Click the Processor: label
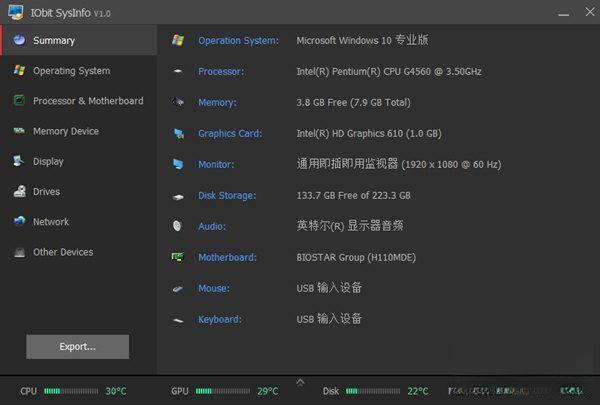The height and width of the screenshot is (405, 600). click(x=221, y=72)
